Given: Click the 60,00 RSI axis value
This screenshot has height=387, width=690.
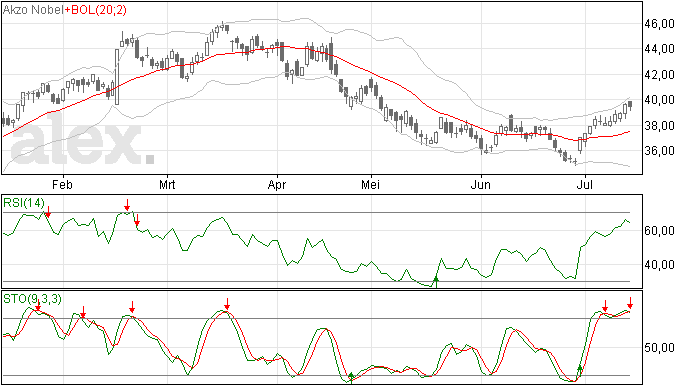Looking at the screenshot, I should tap(660, 231).
